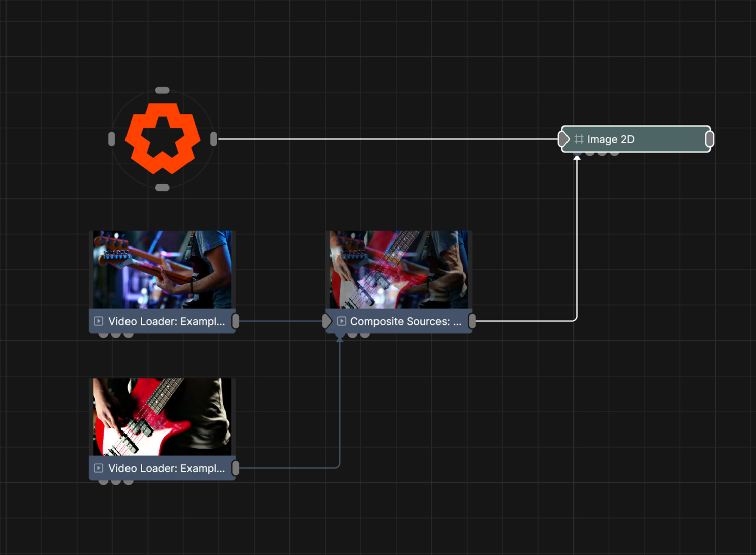Click output port of bass guitar Video Loader
The width and height of the screenshot is (756, 555).
235,321
